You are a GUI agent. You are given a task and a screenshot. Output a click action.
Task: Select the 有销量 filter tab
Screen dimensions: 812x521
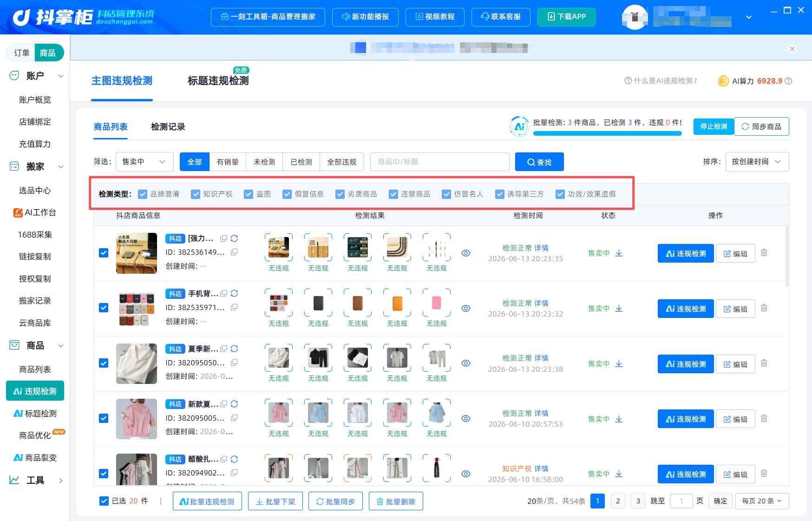[x=228, y=162]
